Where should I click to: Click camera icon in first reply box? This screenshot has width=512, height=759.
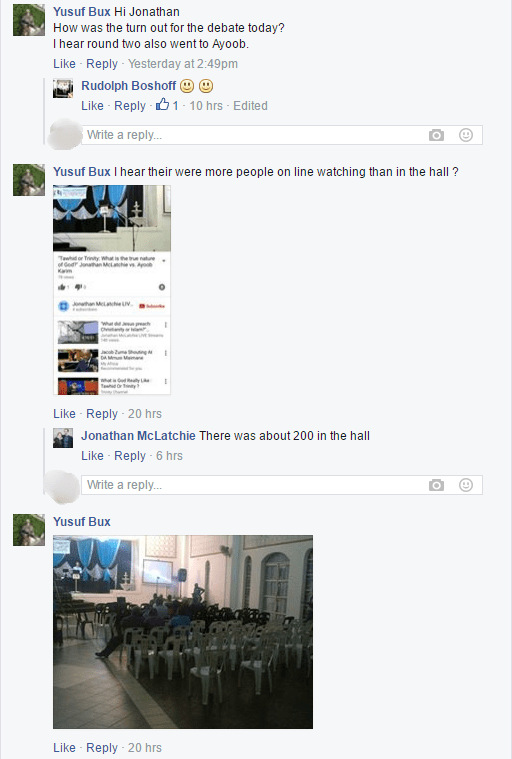tap(436, 135)
